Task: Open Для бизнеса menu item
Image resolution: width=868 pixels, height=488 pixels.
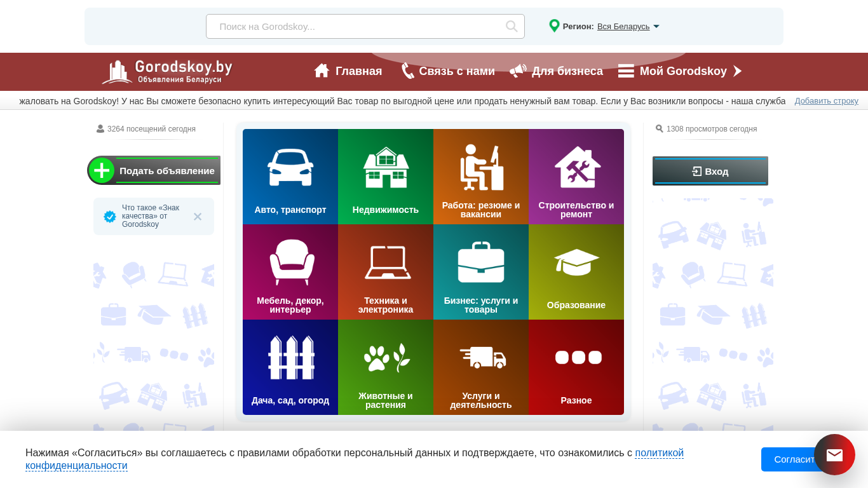Action: coord(567,71)
